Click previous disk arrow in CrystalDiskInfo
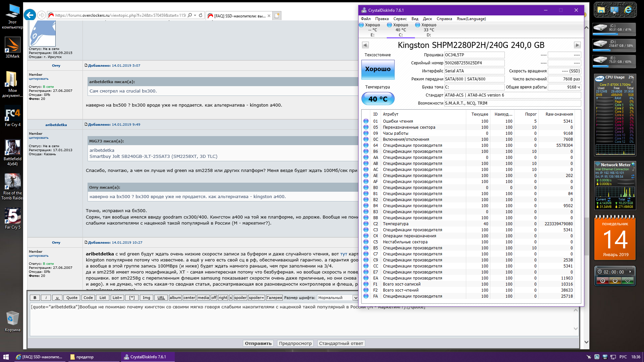The width and height of the screenshot is (644, 362). point(365,45)
